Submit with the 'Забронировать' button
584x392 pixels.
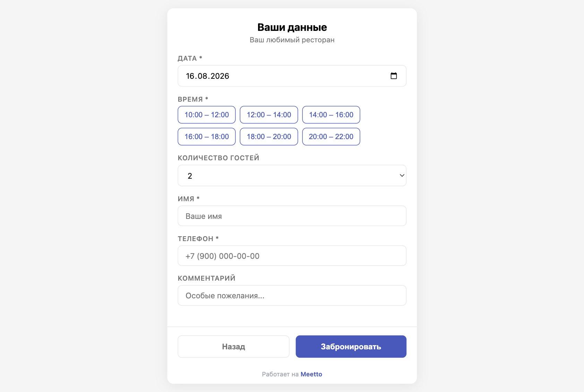click(351, 347)
